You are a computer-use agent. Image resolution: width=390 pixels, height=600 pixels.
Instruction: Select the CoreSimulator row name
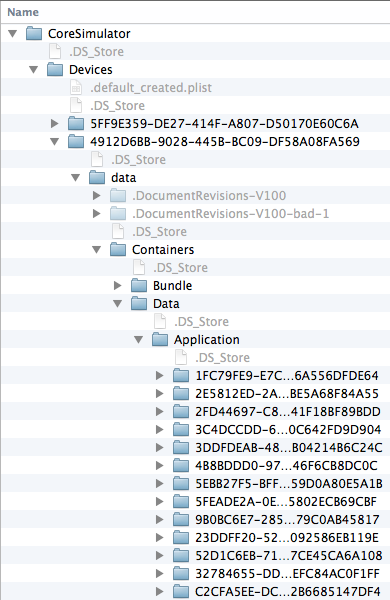(89, 34)
